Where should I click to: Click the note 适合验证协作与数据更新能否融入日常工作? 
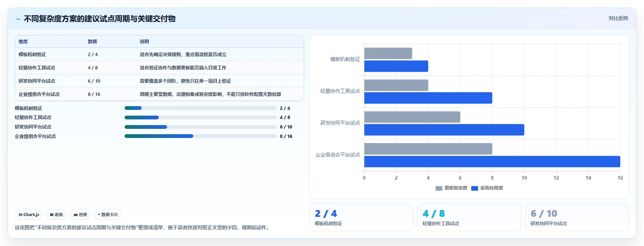[183, 68]
